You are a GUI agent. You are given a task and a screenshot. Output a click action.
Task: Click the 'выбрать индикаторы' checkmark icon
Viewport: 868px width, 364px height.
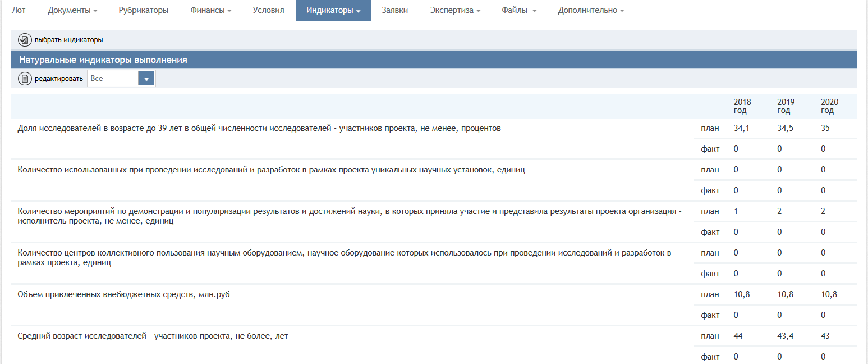click(25, 40)
